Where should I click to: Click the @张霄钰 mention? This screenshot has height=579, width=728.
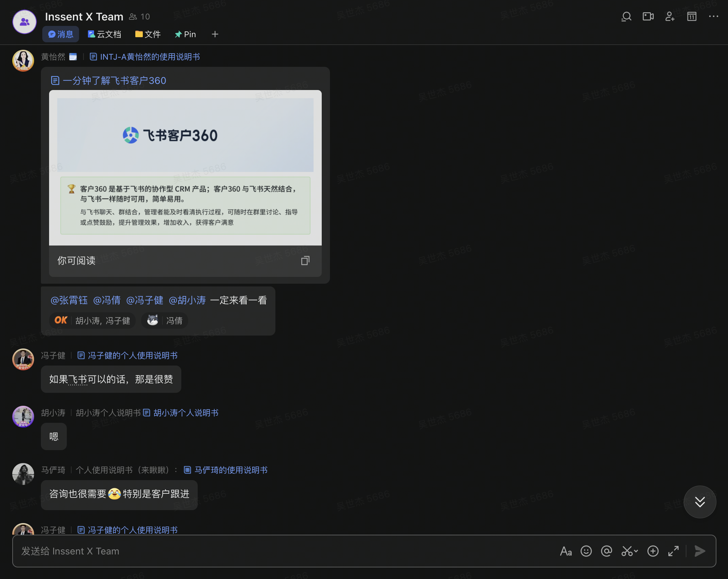pos(69,300)
